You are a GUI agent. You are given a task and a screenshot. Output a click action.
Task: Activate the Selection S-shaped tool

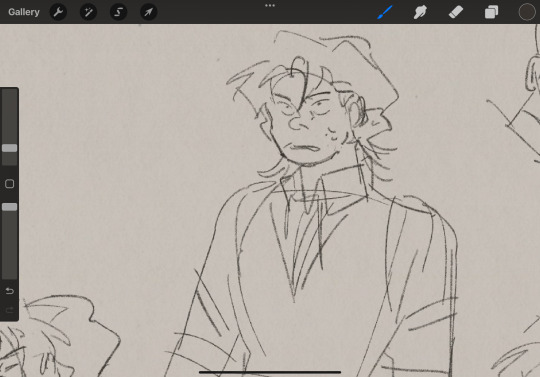[118, 12]
